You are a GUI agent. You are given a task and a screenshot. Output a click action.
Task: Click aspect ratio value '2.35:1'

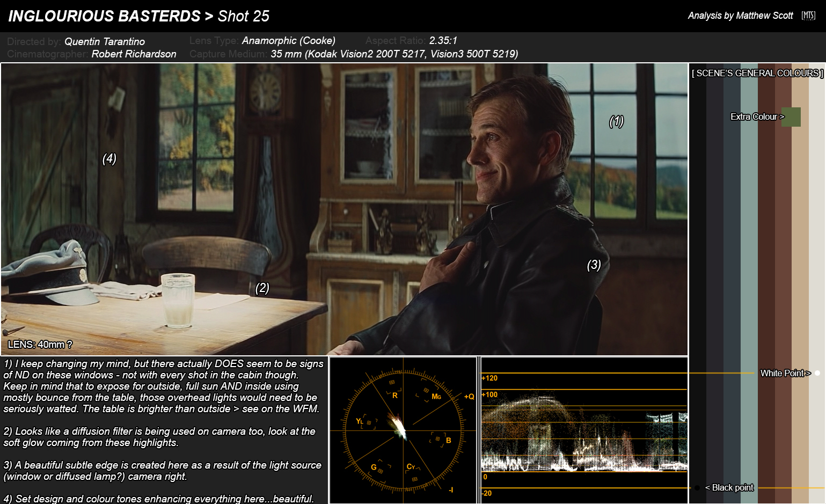click(x=443, y=40)
